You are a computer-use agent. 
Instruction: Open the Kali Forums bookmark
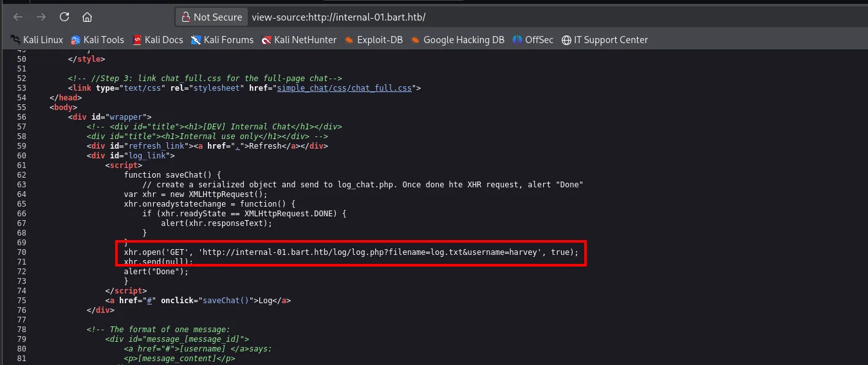222,40
